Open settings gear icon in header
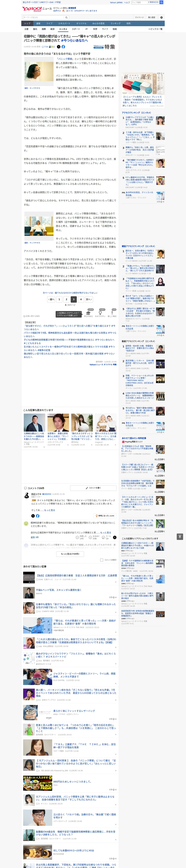186x868 pixels. (x=161, y=17)
